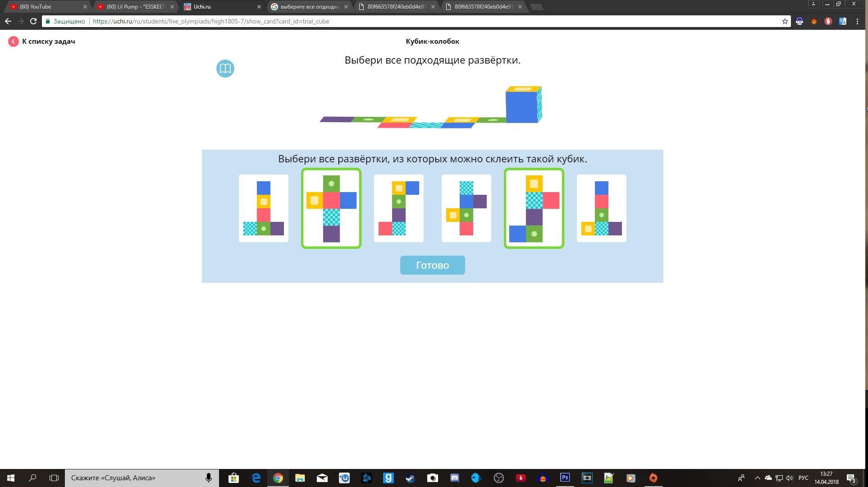This screenshot has width=868, height=487.
Task: Open the clock showing 13:27
Action: pyautogui.click(x=827, y=478)
